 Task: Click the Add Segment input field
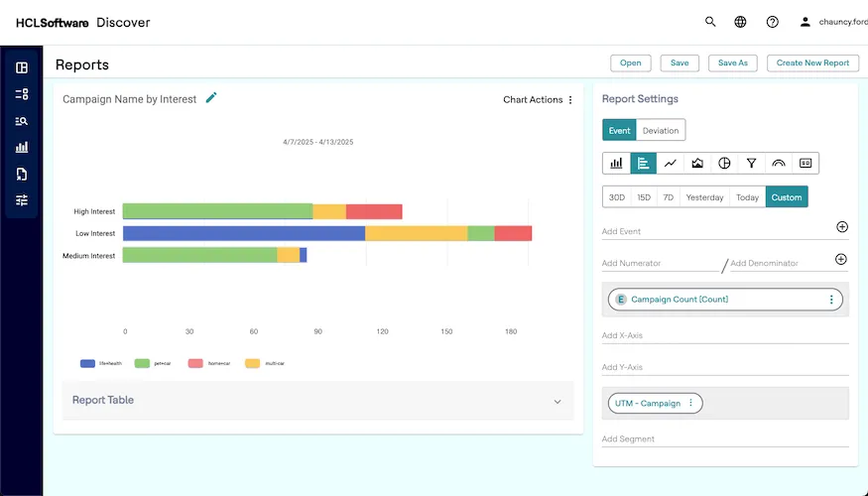[x=724, y=438]
